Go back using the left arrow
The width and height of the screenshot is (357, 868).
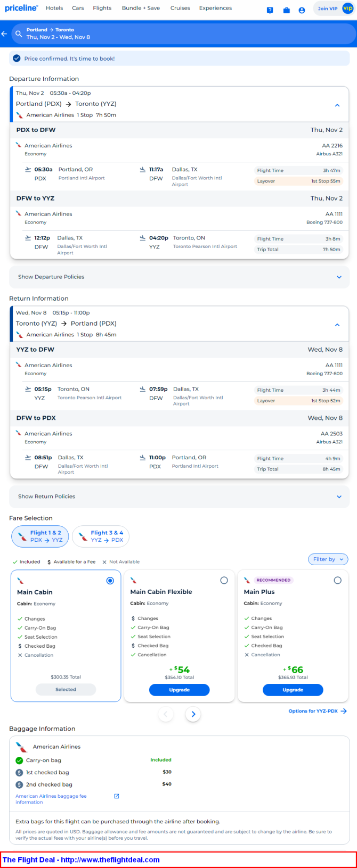point(4,34)
